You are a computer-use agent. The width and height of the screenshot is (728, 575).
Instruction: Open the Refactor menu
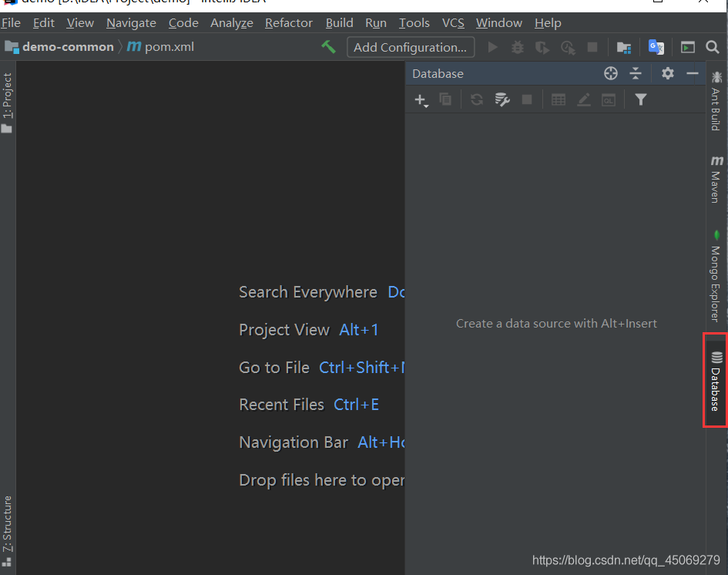click(289, 23)
